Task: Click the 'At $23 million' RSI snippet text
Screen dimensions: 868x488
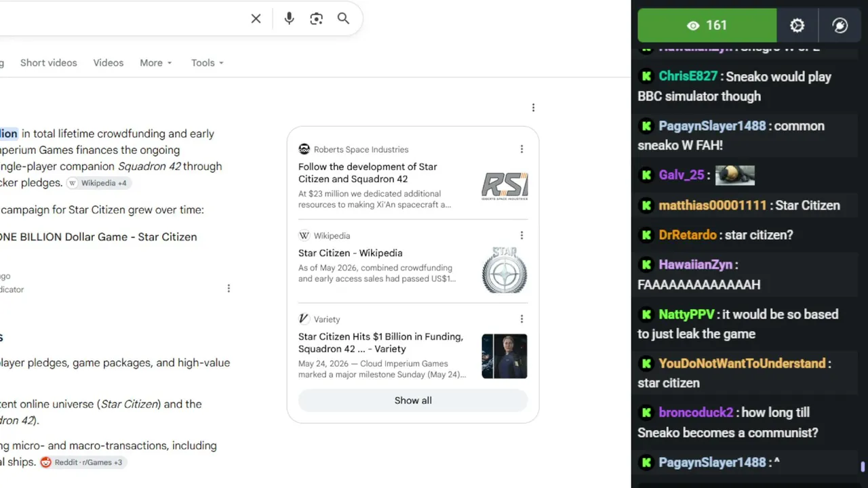Action: point(374,199)
